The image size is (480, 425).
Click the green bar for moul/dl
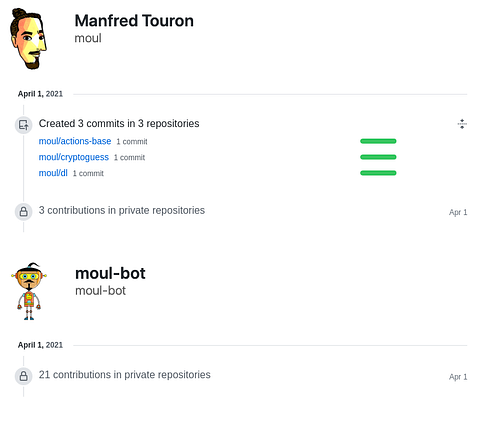[378, 173]
